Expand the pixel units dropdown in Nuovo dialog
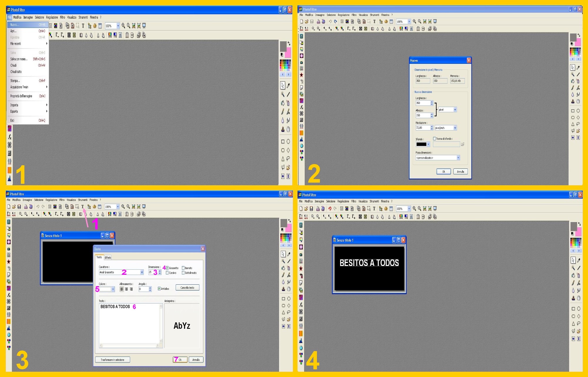This screenshot has width=588, height=377. (x=455, y=110)
